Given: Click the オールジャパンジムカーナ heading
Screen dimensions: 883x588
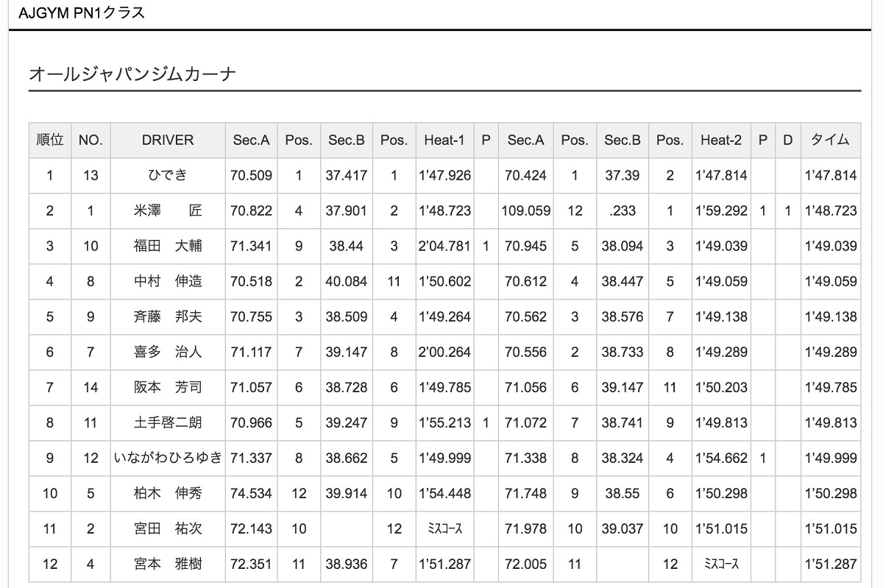Looking at the screenshot, I should [132, 74].
